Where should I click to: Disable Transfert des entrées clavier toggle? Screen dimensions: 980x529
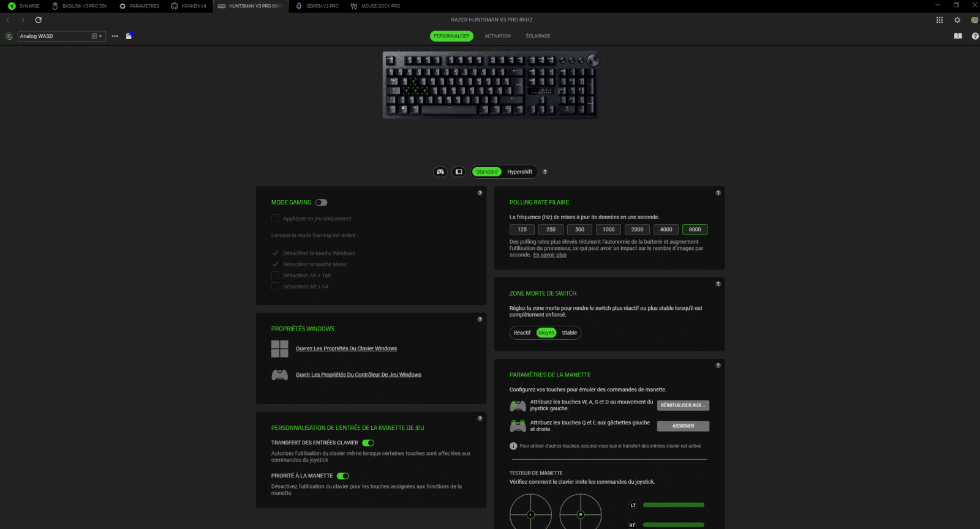click(368, 443)
